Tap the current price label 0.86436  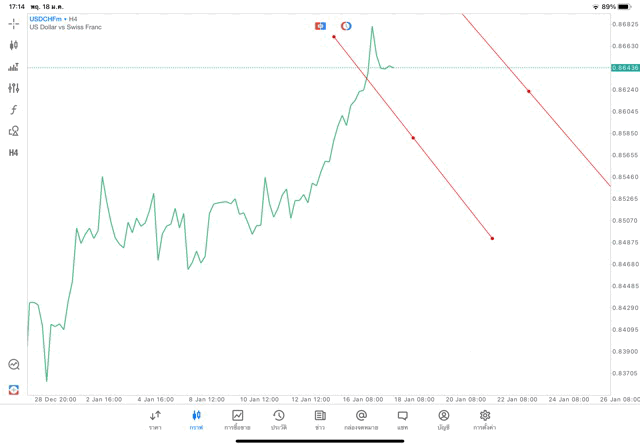point(624,67)
